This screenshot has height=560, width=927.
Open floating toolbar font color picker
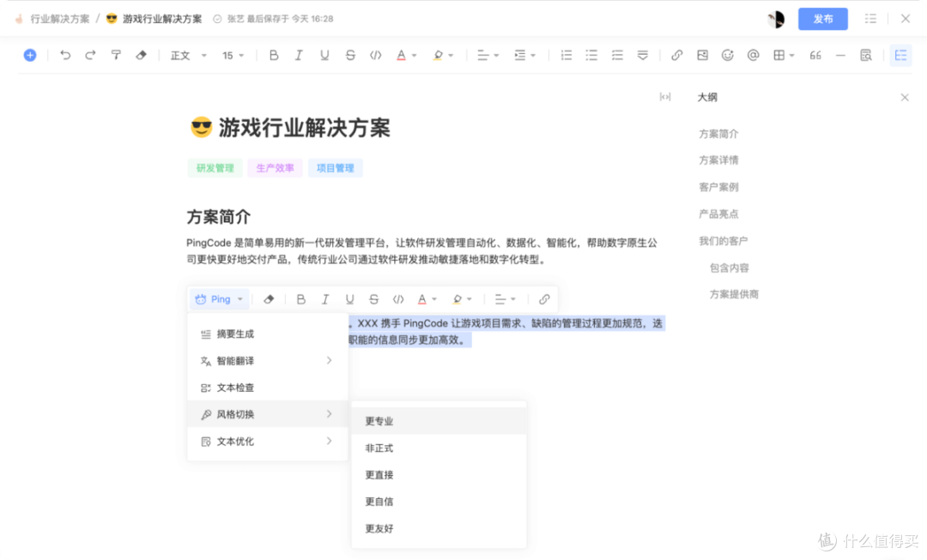pyautogui.click(x=427, y=299)
